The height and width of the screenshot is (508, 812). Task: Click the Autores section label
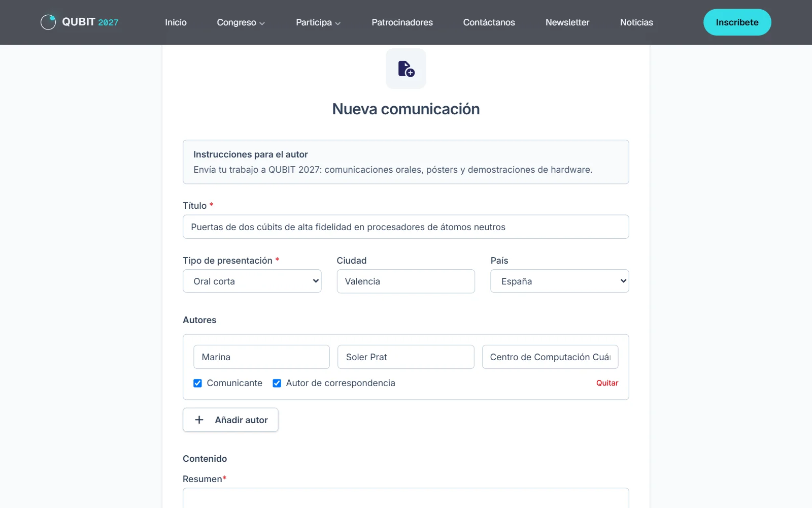coord(199,320)
